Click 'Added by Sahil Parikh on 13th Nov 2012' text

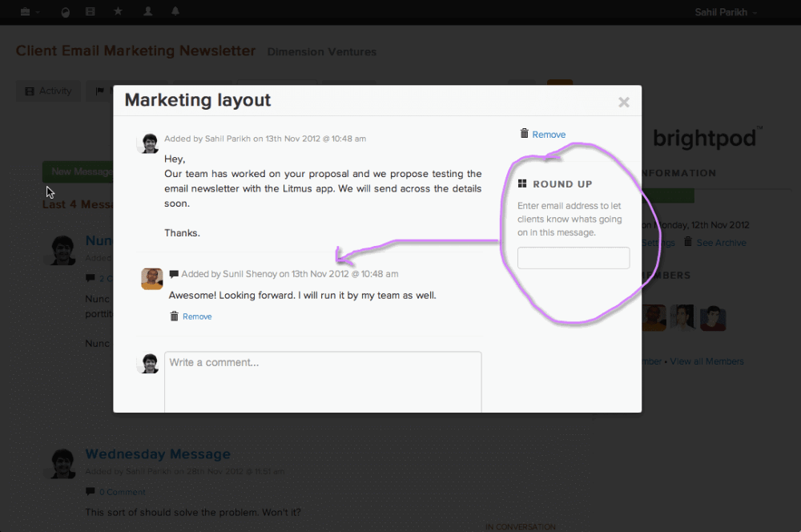click(265, 139)
